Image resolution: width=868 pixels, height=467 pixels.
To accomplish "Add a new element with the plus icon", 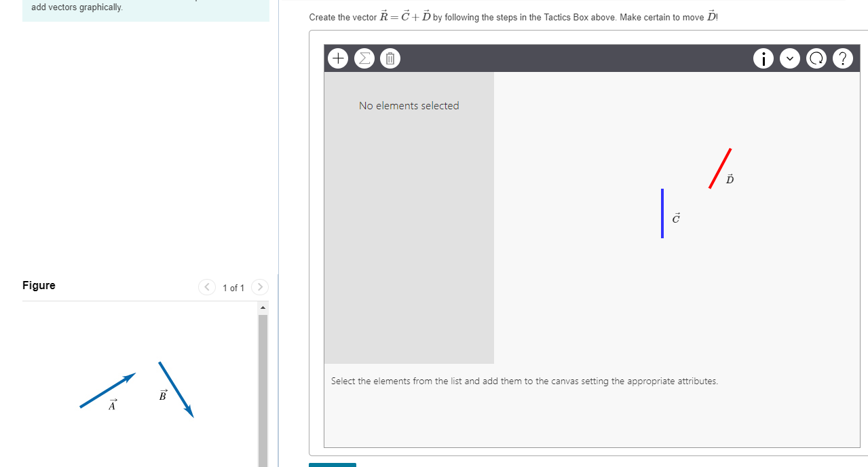I will (x=337, y=58).
